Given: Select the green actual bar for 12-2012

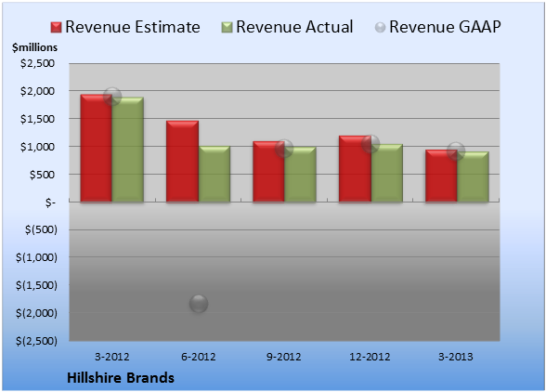Looking at the screenshot, I should point(387,173).
